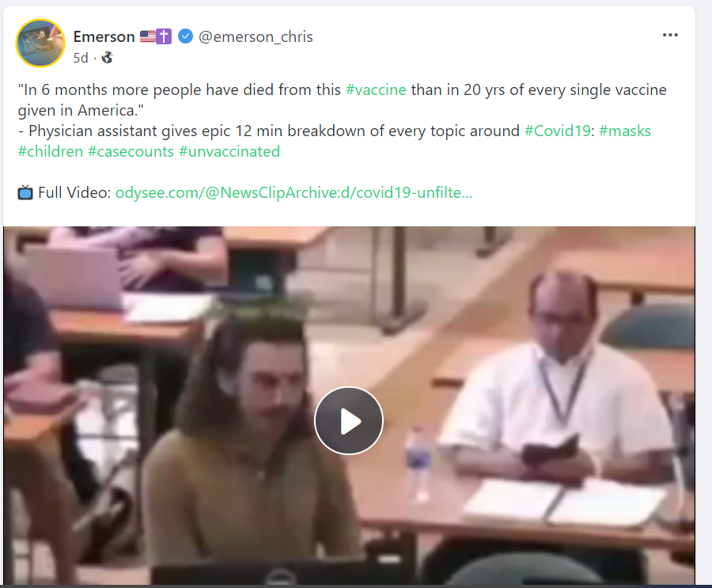Click the blue verified badge icon
This screenshot has height=588, width=712.
click(x=185, y=36)
